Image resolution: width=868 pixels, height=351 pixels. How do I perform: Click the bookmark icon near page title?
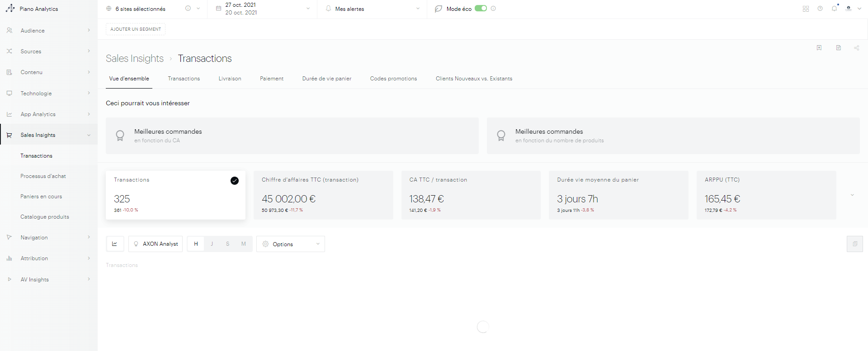[x=819, y=48]
